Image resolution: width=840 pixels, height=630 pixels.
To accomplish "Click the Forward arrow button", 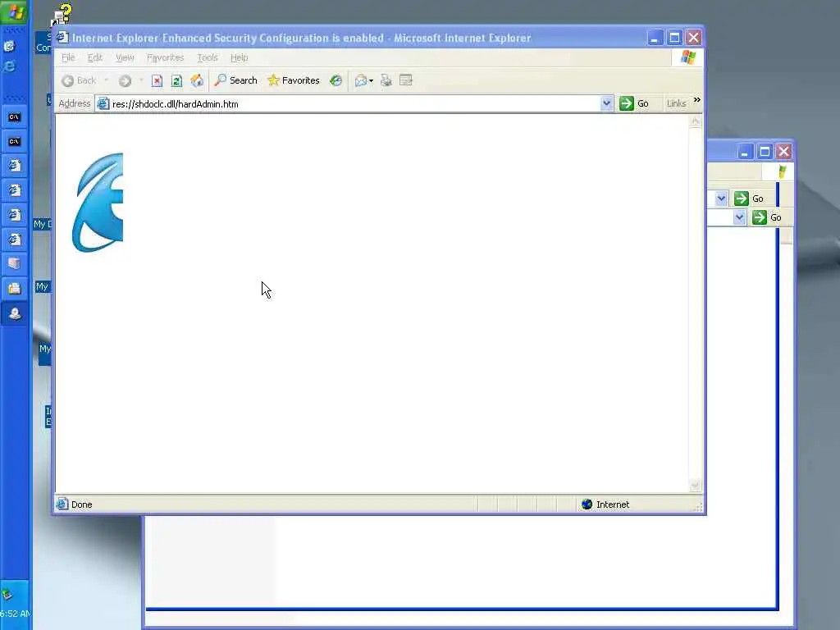I will tap(125, 80).
